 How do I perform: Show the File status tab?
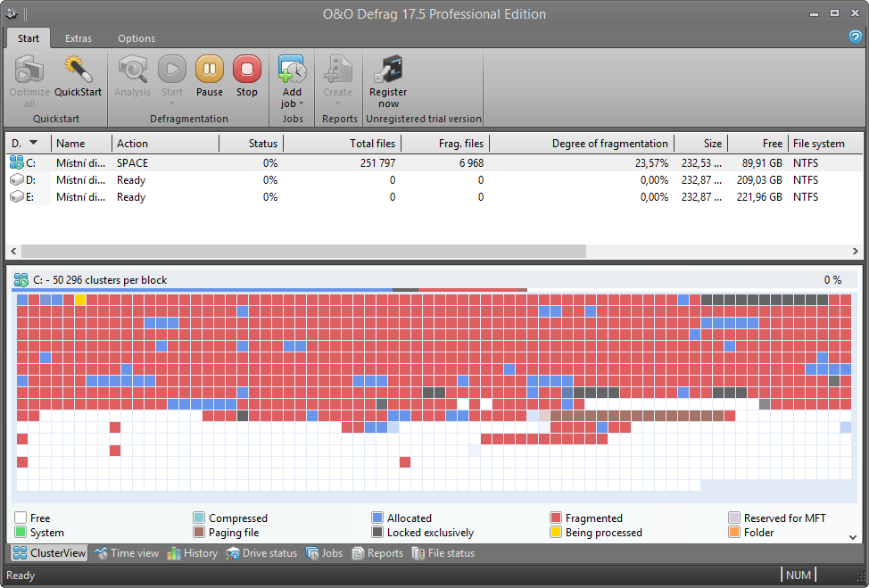(443, 552)
